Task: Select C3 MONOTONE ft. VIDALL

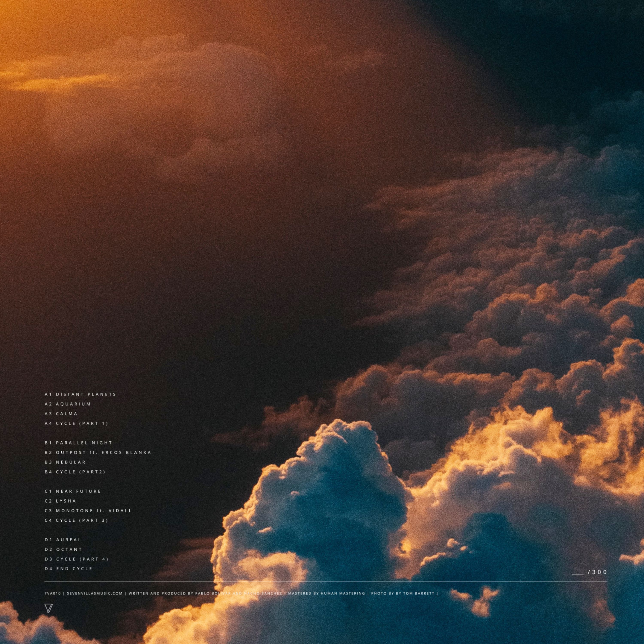Action: coord(88,510)
